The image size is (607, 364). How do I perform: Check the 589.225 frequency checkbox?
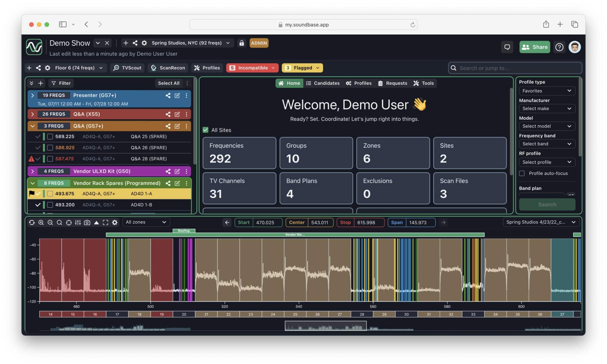50,137
